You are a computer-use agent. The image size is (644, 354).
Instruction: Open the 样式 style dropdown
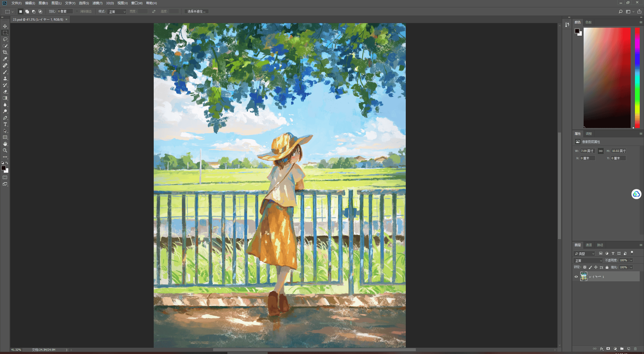point(117,12)
